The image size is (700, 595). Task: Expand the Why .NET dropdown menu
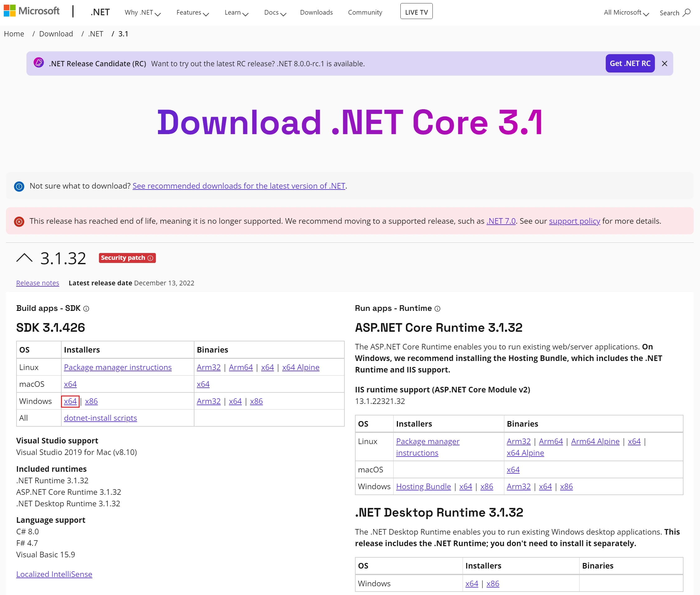[x=142, y=12]
